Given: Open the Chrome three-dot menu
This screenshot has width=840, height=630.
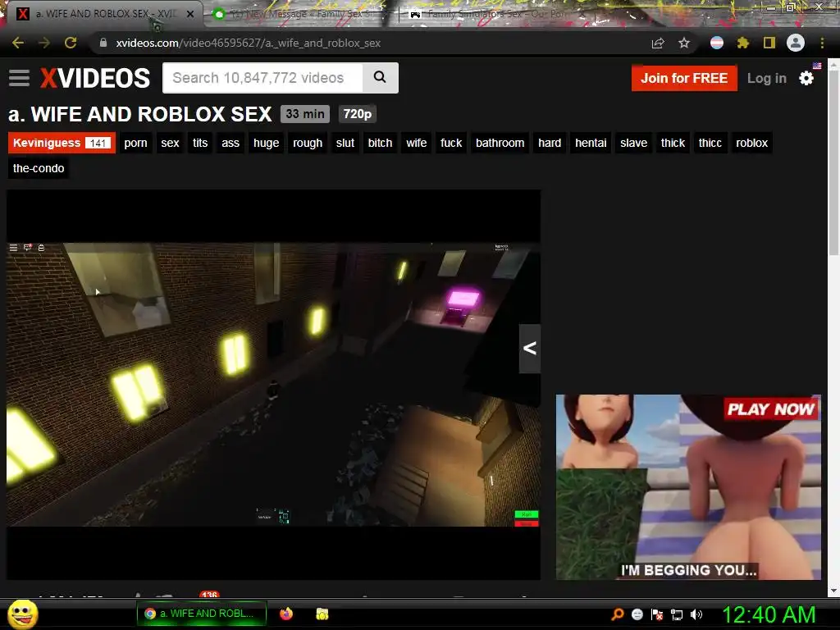Looking at the screenshot, I should (822, 43).
